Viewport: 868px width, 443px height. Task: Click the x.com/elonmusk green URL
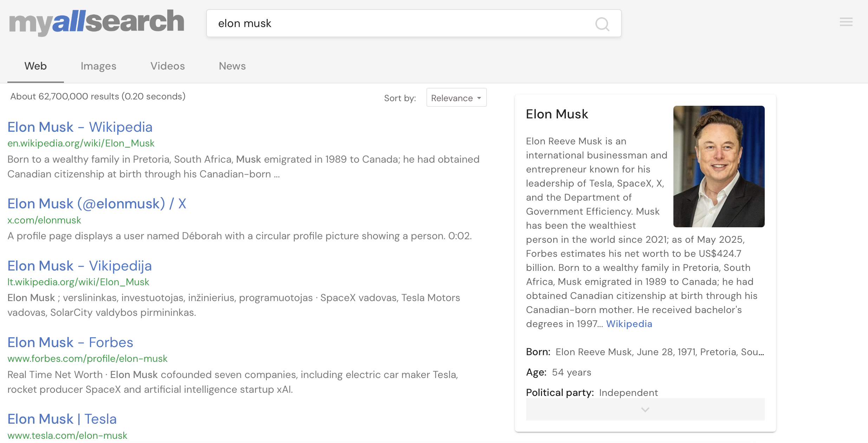(44, 220)
